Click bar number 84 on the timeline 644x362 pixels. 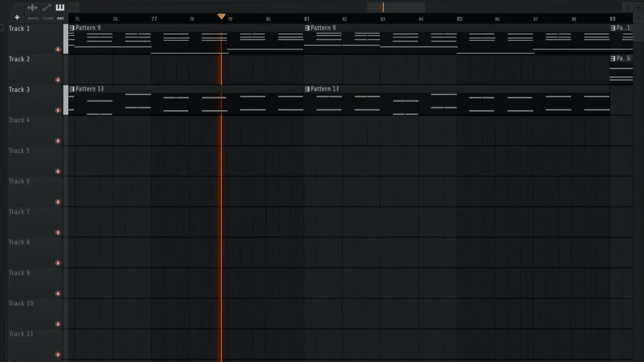point(421,19)
